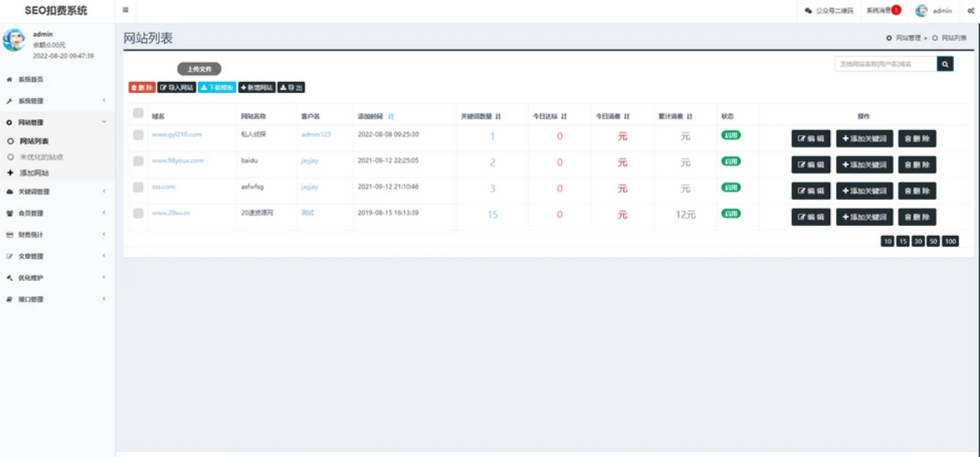Tick the select-all checkbox in table header
This screenshot has width=980, height=457.
click(138, 114)
